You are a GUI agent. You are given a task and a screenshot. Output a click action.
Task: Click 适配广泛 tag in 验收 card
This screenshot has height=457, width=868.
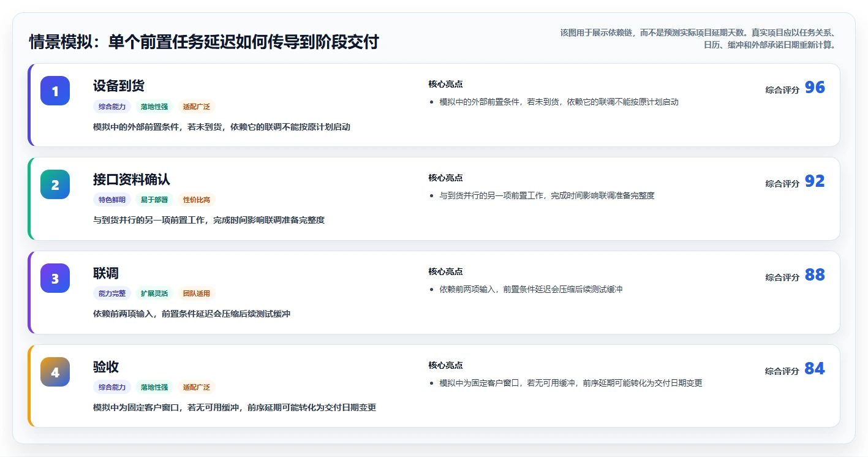pos(197,387)
